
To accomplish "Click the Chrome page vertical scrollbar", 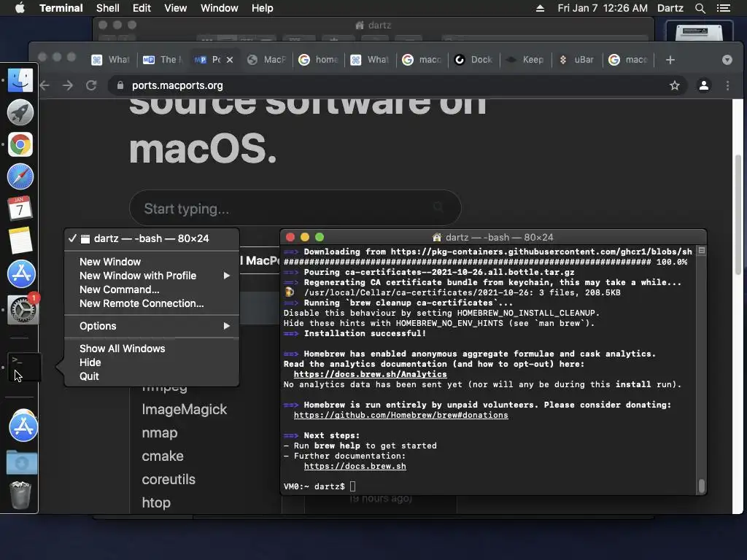I will tap(738, 214).
